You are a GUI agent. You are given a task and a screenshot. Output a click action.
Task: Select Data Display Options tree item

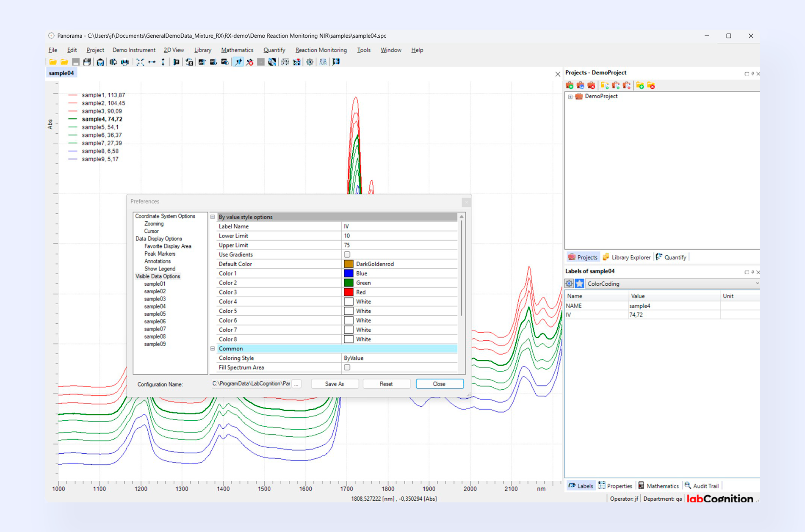click(x=158, y=239)
